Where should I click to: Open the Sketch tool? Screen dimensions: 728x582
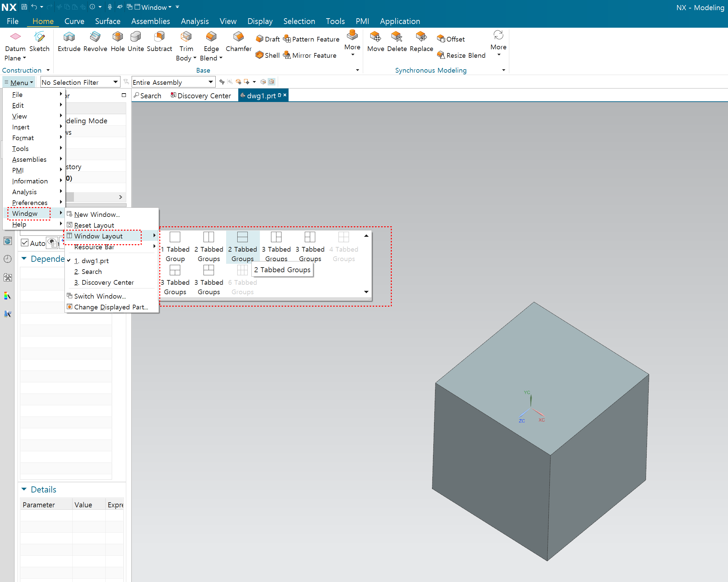click(39, 42)
